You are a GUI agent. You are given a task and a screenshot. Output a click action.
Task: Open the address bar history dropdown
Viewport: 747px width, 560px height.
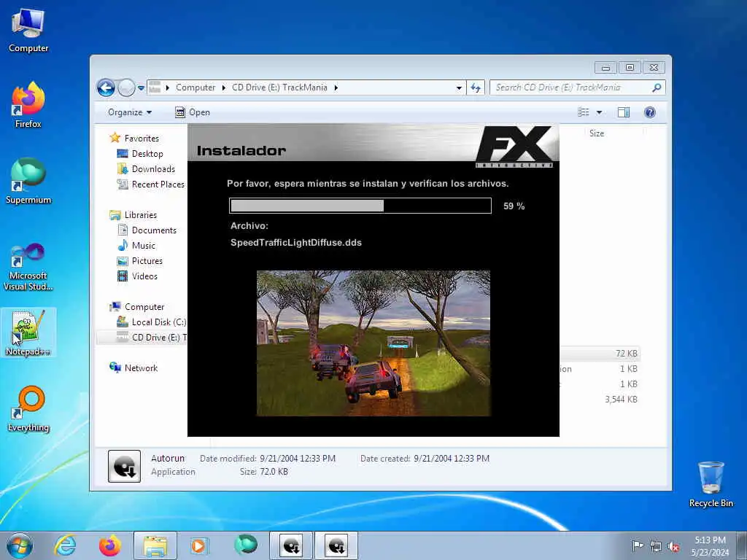point(459,87)
